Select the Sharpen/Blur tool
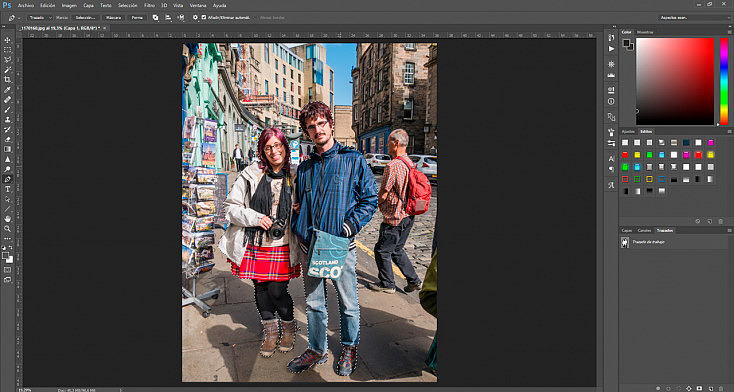Viewport: 734px width, 392px height. point(7,159)
